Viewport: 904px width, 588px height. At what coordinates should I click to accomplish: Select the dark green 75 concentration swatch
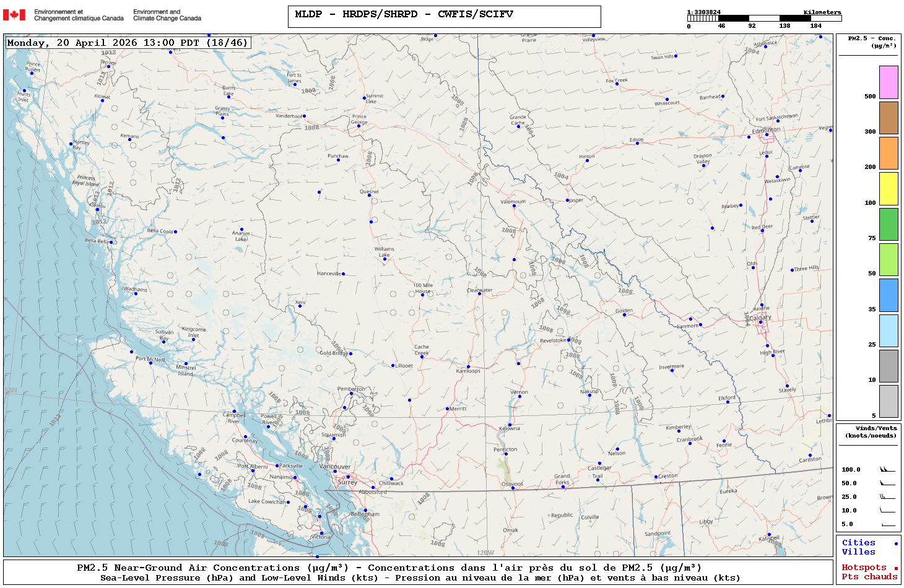click(x=889, y=224)
